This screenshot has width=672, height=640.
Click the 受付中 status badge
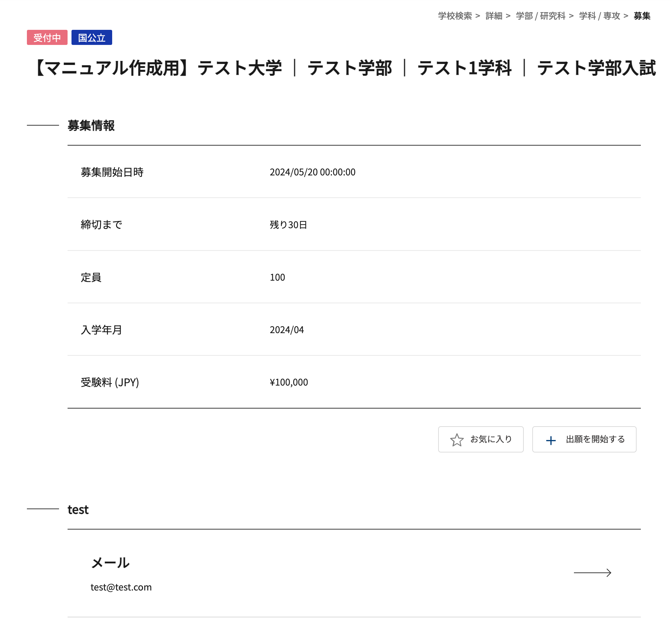(47, 37)
